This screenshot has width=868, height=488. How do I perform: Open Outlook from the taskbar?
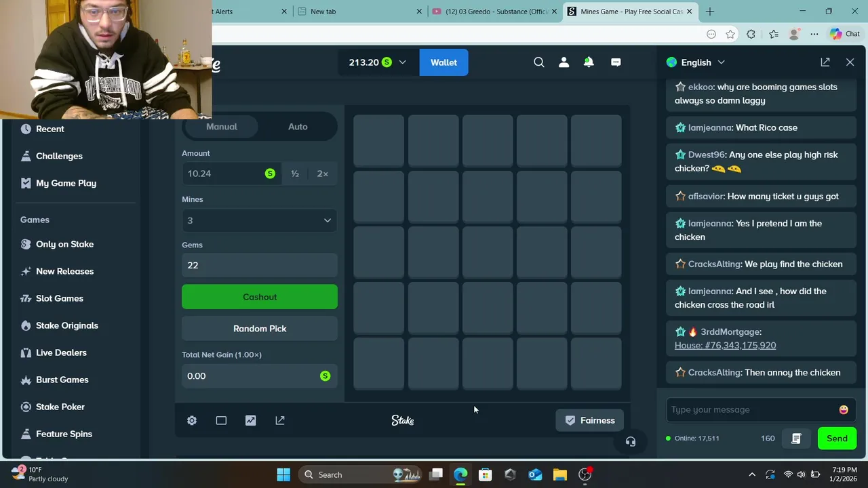point(535,474)
